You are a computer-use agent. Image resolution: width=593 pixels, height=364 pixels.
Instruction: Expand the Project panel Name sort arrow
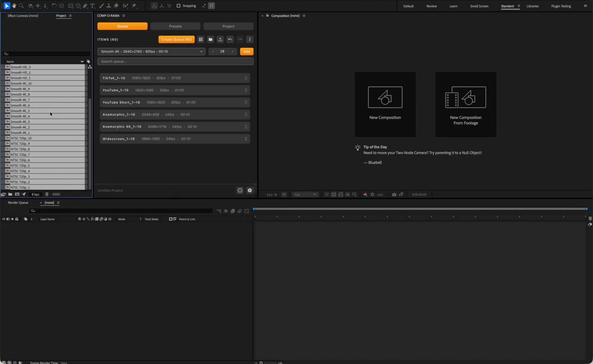tap(82, 62)
